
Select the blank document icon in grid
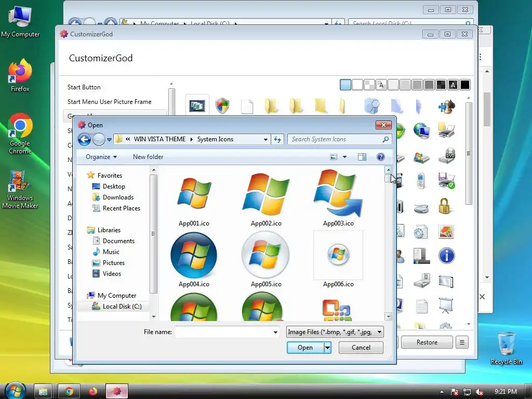tap(247, 106)
